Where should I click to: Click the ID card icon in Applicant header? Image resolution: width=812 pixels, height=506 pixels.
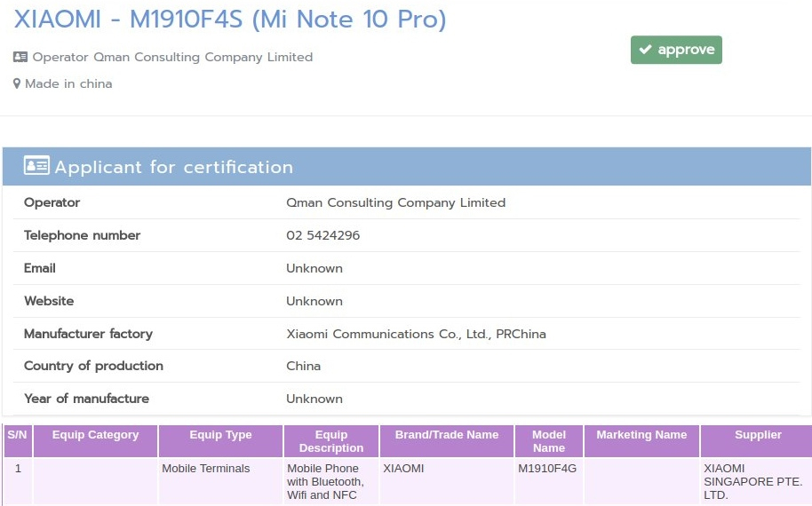[x=36, y=166]
